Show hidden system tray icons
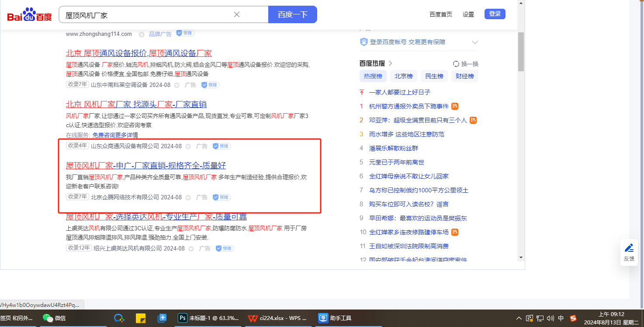 coord(519,318)
